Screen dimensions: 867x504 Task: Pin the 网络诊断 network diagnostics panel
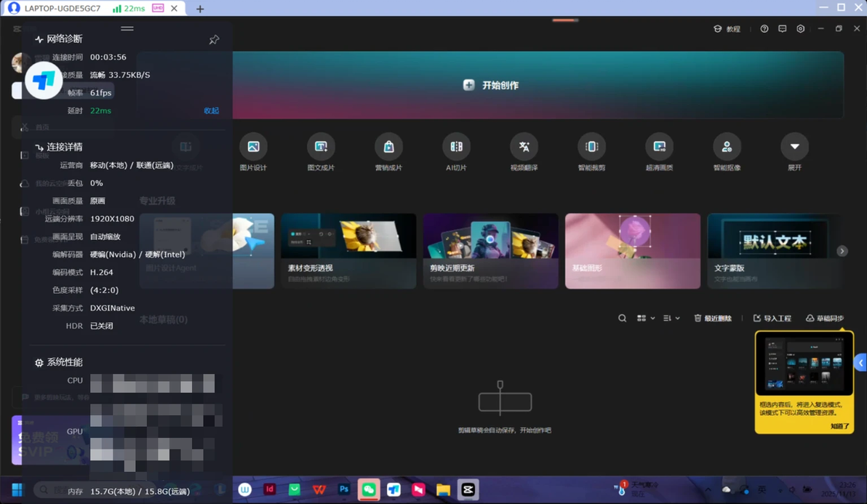point(214,39)
